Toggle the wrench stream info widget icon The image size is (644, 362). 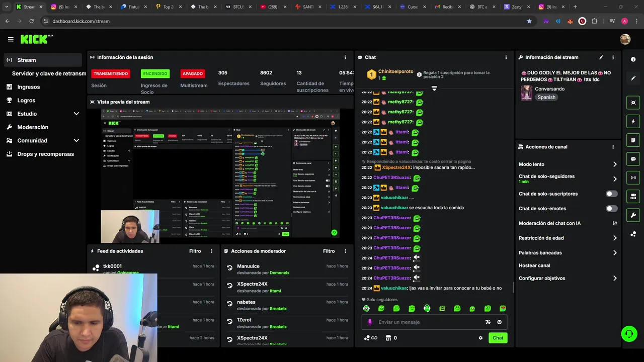pyautogui.click(x=633, y=215)
